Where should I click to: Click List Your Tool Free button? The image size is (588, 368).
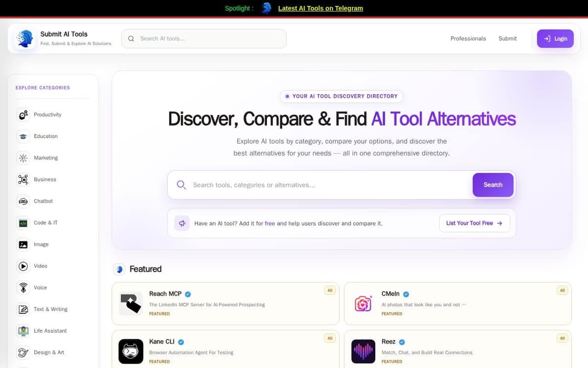coord(474,223)
